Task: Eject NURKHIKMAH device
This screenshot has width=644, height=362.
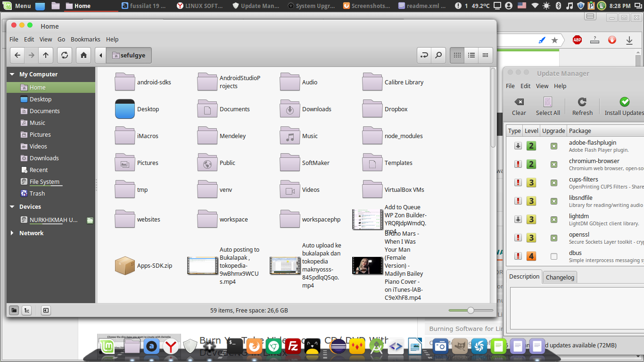Action: 90,220
